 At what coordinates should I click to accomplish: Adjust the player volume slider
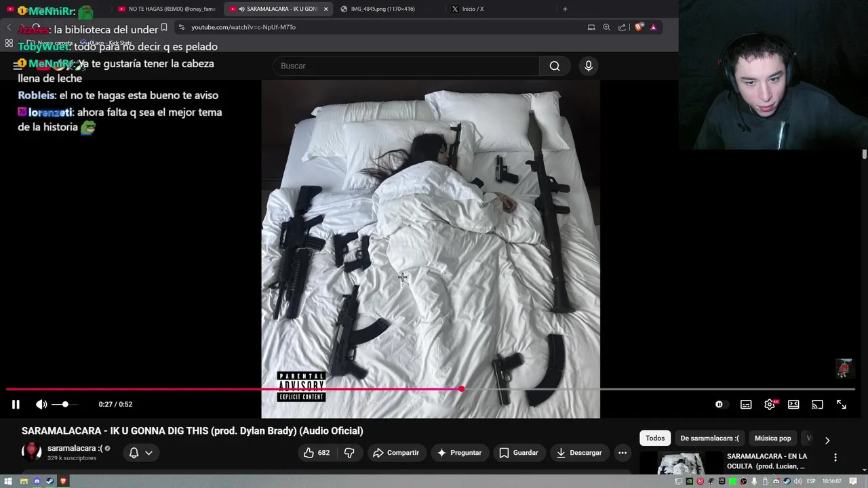(64, 405)
